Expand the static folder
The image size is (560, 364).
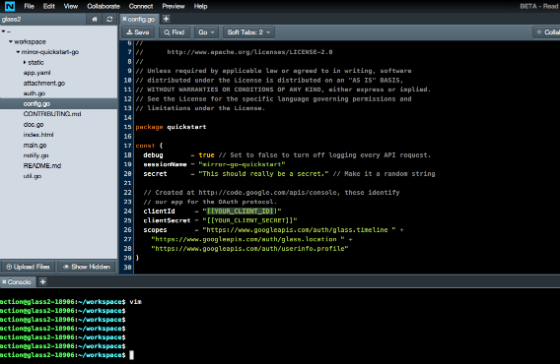click(25, 62)
